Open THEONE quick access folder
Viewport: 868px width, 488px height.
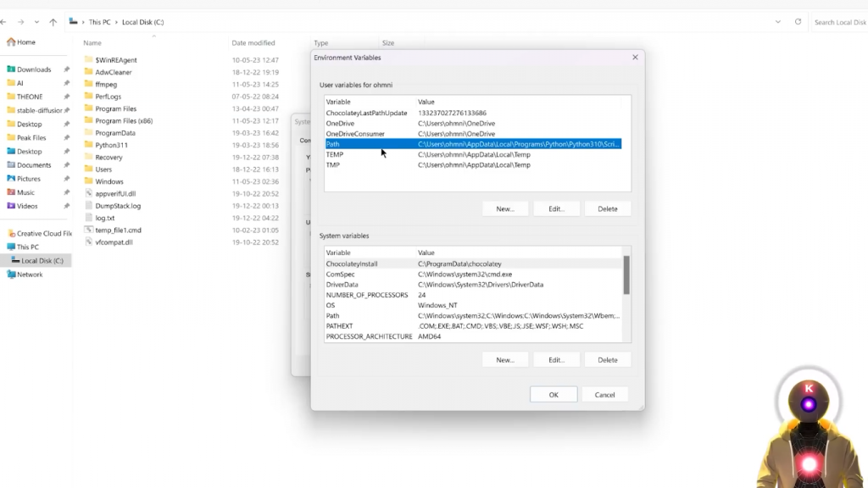[x=25, y=97]
